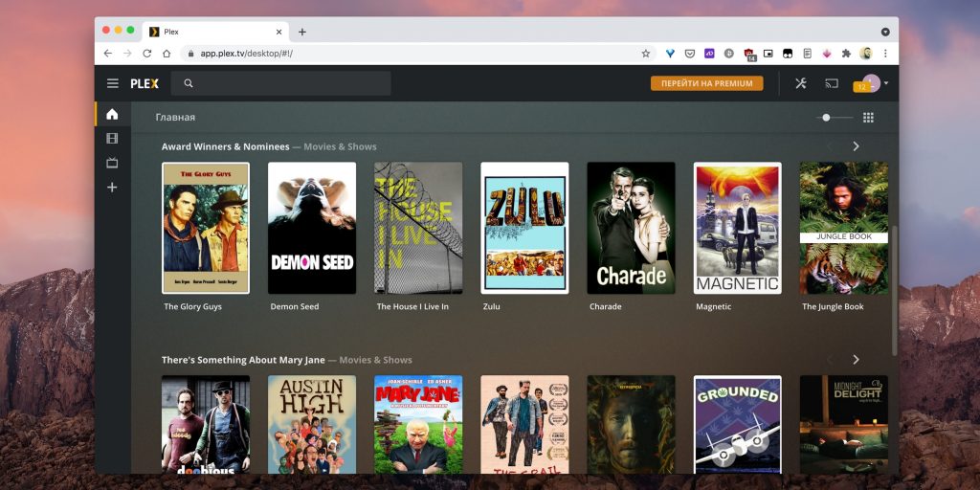Open the Austin High poster

pyautogui.click(x=312, y=424)
